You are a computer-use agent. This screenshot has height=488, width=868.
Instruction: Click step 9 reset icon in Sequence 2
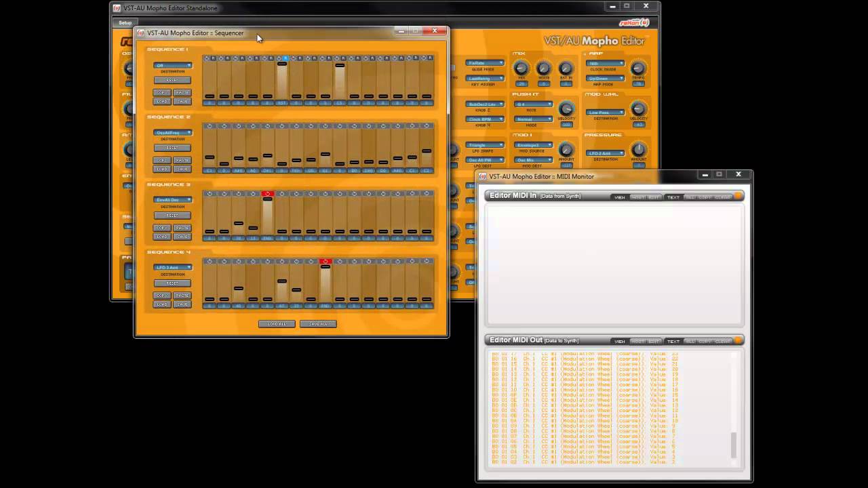coord(325,126)
